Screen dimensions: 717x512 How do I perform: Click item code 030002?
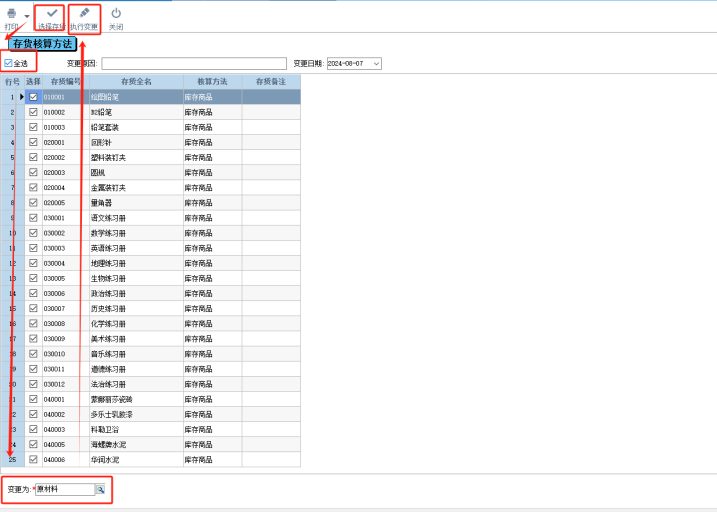tap(54, 233)
